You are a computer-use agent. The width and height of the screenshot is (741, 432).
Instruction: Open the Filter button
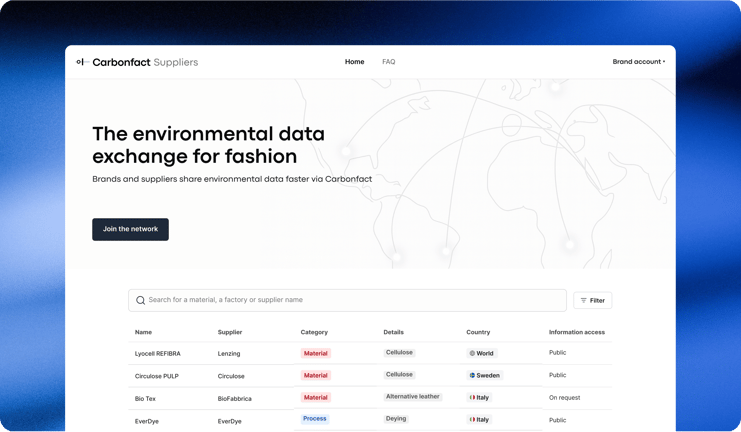click(x=593, y=301)
